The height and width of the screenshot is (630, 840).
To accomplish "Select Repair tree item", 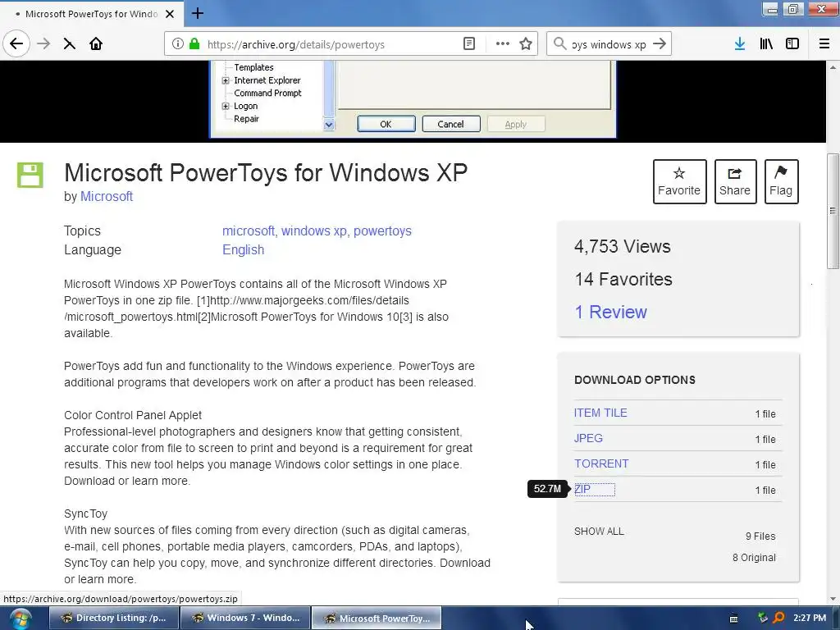I will [246, 119].
